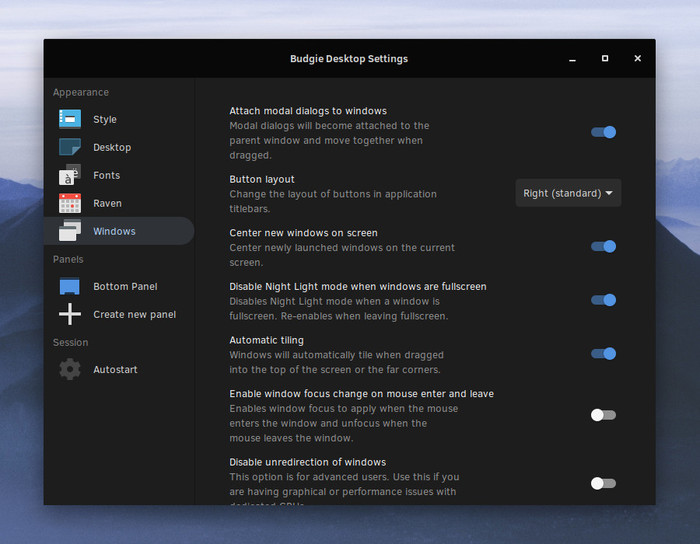Screen dimensions: 700x544
Task: Toggle Attach modal dialogs to windows
Action: pos(603,132)
